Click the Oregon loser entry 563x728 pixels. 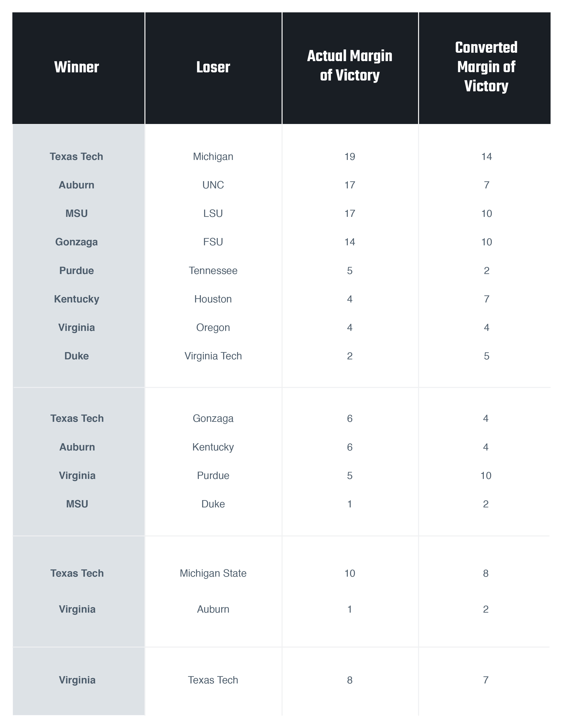213,327
